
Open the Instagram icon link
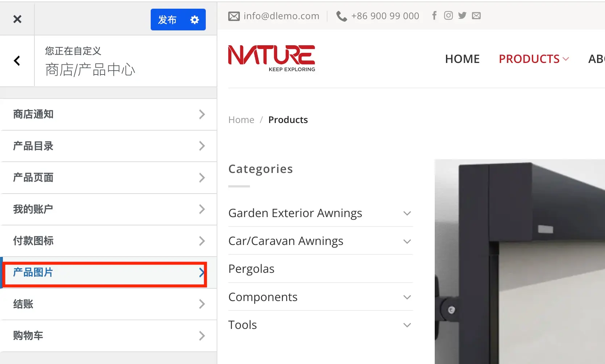[448, 16]
